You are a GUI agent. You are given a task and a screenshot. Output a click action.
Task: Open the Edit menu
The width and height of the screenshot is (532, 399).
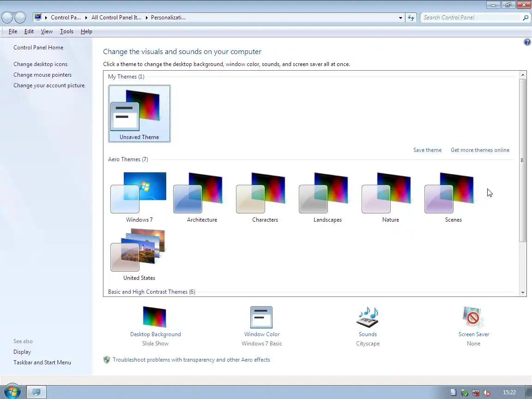(x=29, y=31)
